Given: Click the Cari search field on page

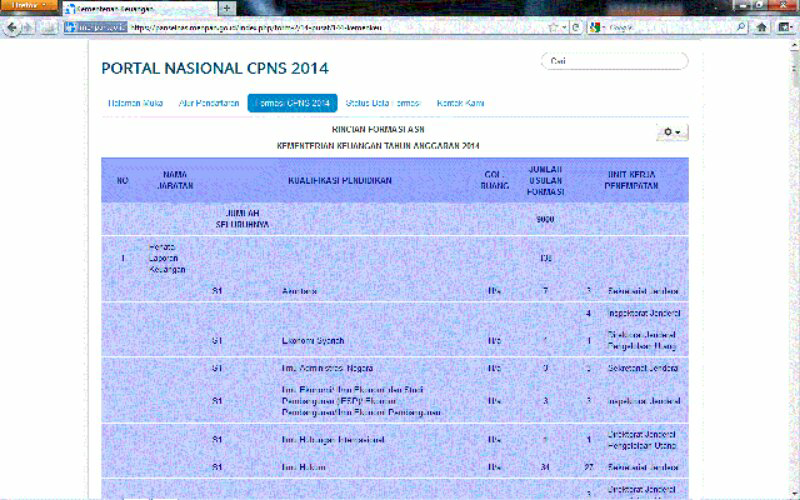Looking at the screenshot, I should (614, 61).
